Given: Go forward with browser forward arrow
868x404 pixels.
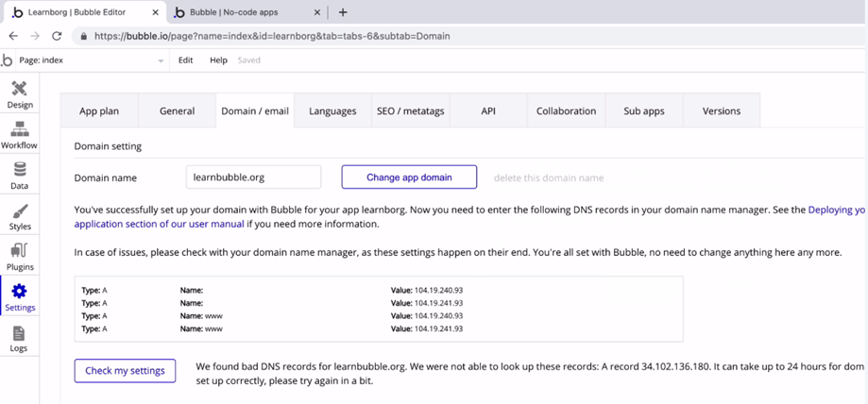Looking at the screenshot, I should click(35, 36).
